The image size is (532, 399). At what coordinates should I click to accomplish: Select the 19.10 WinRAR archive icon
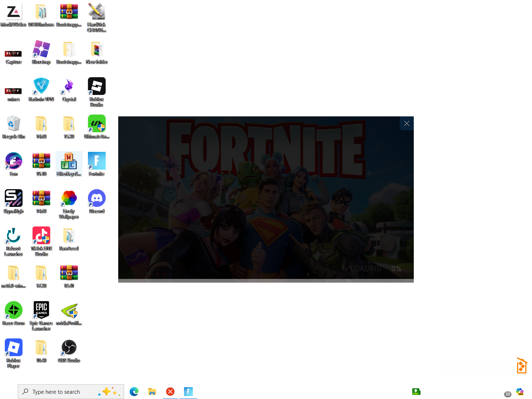pyautogui.click(x=41, y=164)
